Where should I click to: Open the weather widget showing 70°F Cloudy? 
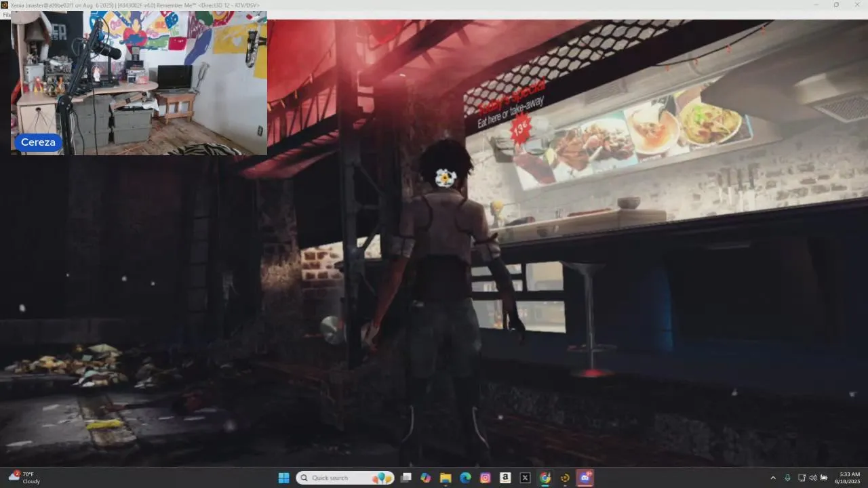coord(24,478)
